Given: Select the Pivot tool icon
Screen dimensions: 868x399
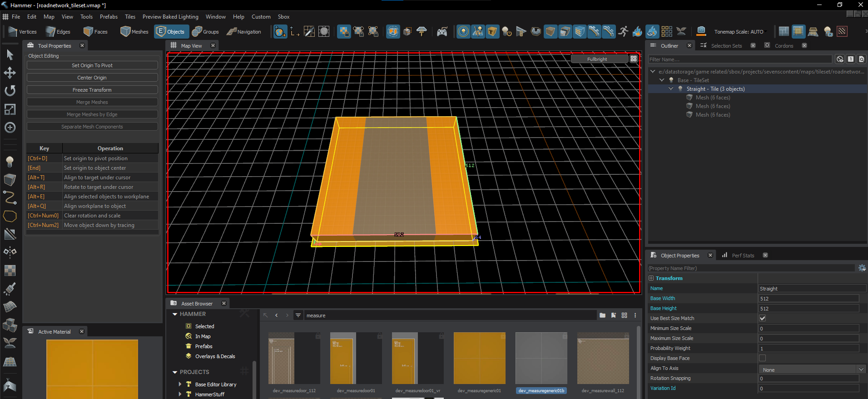Looking at the screenshot, I should [10, 128].
